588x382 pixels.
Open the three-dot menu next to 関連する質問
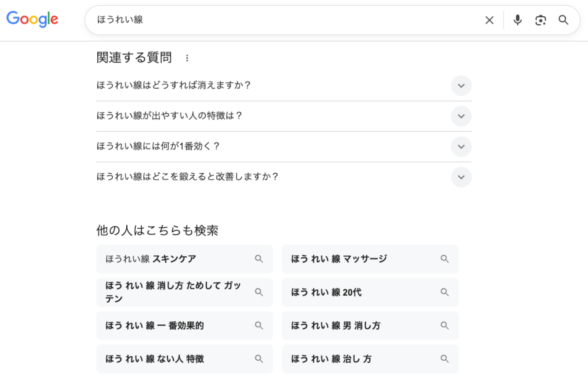pos(187,58)
